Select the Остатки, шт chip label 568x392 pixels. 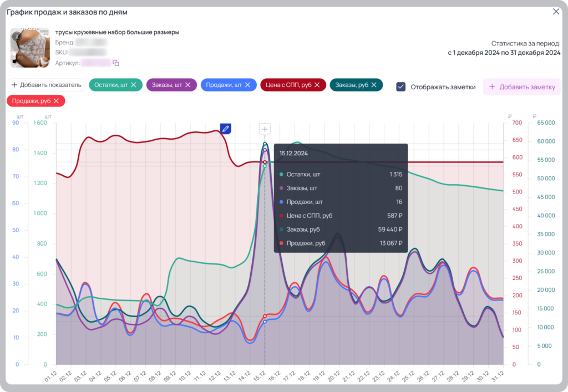111,85
